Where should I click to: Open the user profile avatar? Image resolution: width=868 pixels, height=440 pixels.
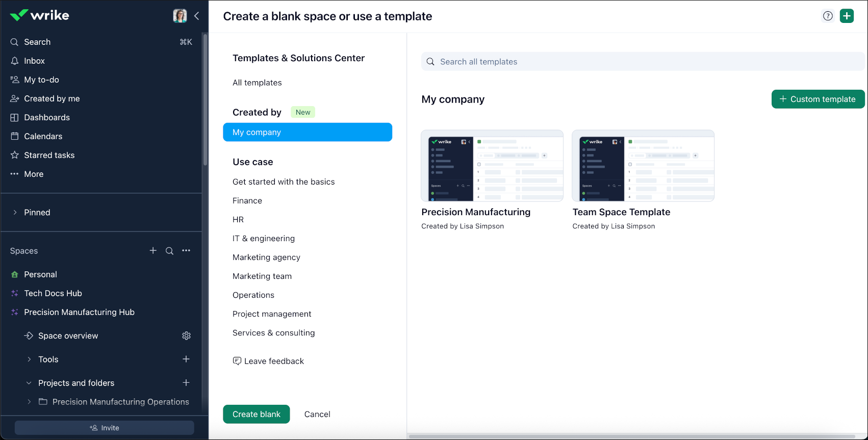click(180, 16)
